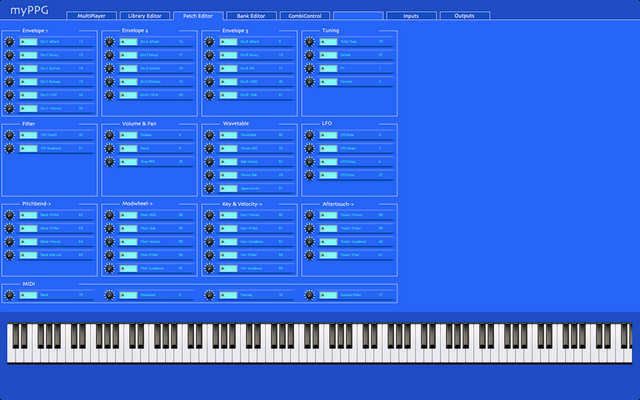Click the Waves OSC value box in Wavetable
This screenshot has height=400, width=640.
click(229, 148)
